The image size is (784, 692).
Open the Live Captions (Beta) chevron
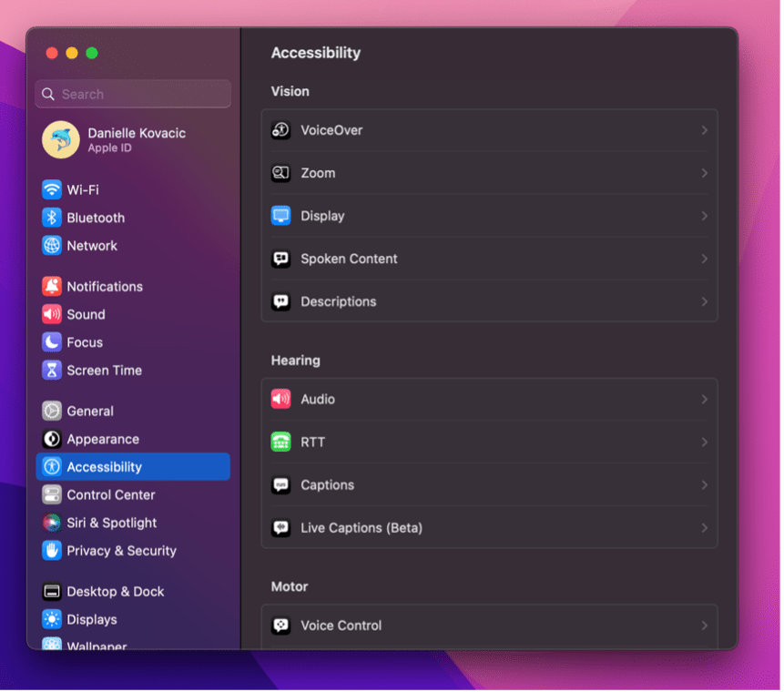click(x=704, y=527)
